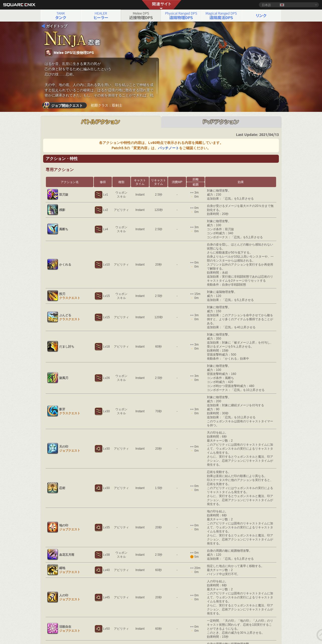322x644 pixels.
Task: Open the ジョブ開始クエスト button
Action: pyautogui.click(x=64, y=105)
